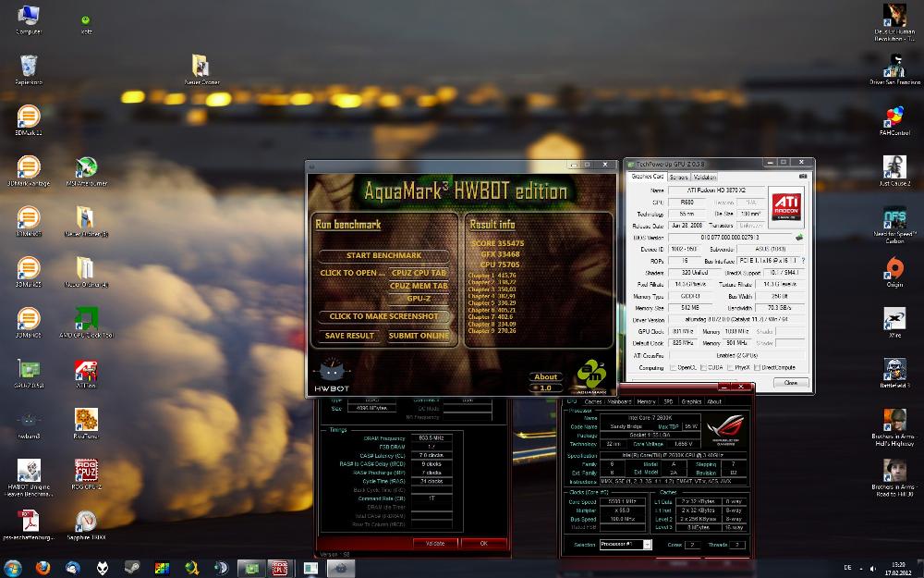Click the CPUZ MEM TAB button in AquaMark
Screen dimensions: 924x578
pyautogui.click(x=419, y=286)
